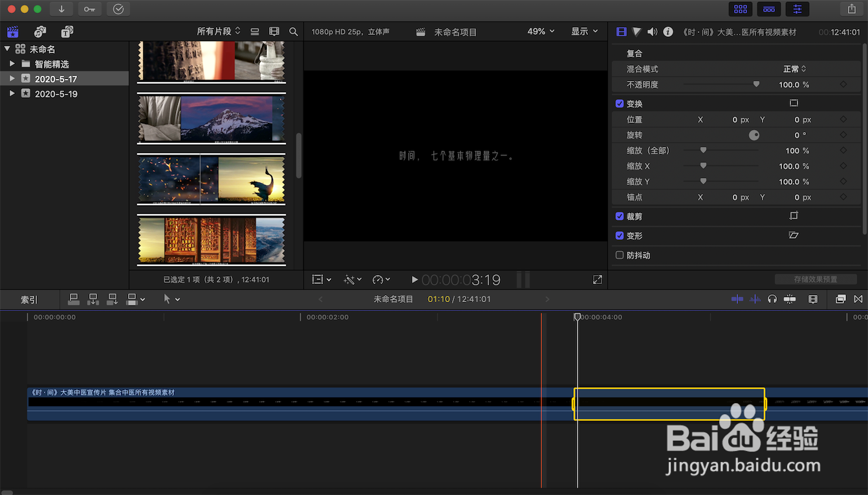This screenshot has height=495, width=868.
Task: Open 混合模式 正常 dropdown
Action: click(795, 69)
